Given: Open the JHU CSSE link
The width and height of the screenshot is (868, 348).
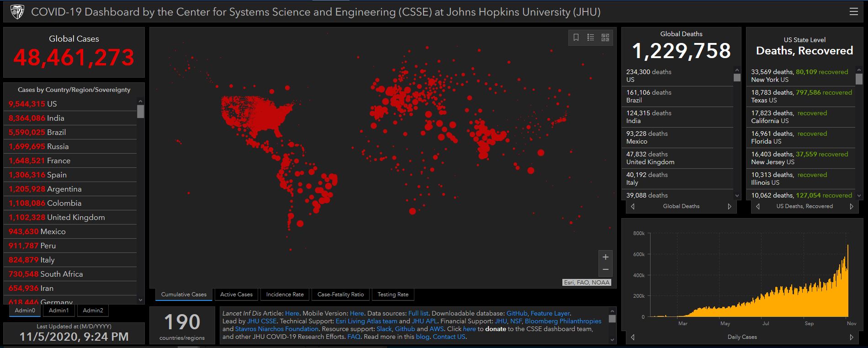Looking at the screenshot, I should point(262,321).
